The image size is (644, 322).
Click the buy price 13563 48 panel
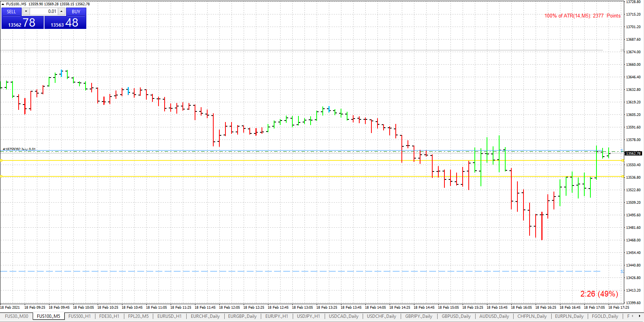(x=65, y=22)
